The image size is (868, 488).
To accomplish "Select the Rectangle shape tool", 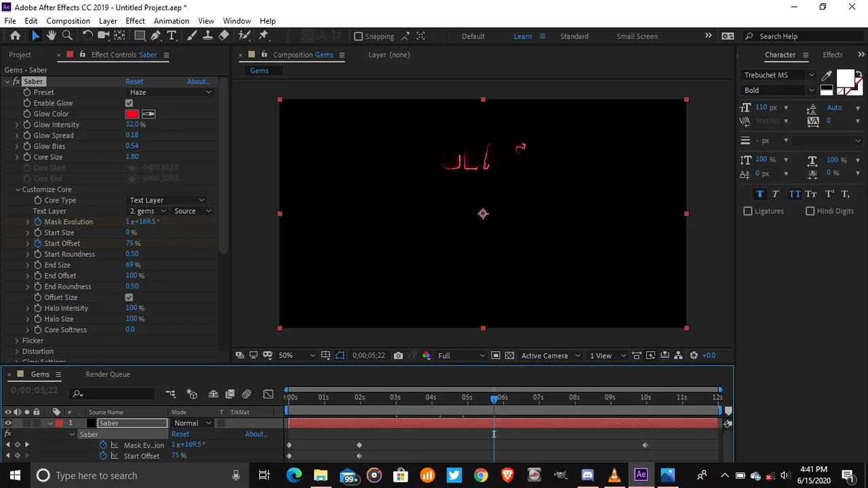I will [140, 36].
